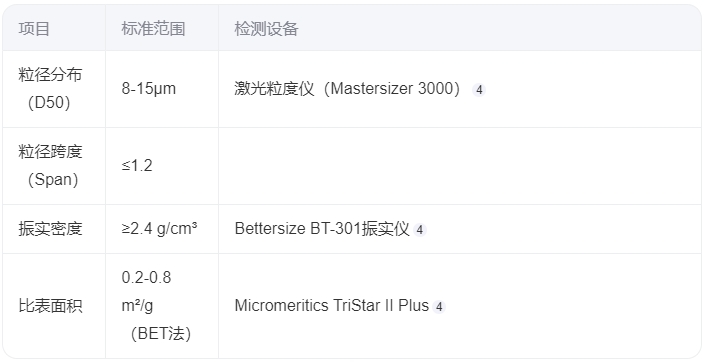This screenshot has height=362, width=706.
Task: Open citation 4 after TriStar II Plus
Action: coord(439,307)
